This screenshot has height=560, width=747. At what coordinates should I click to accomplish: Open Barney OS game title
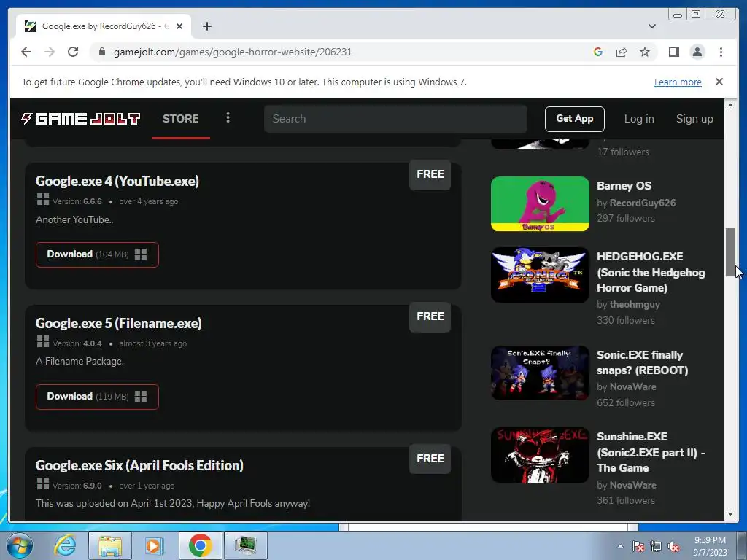pyautogui.click(x=624, y=186)
